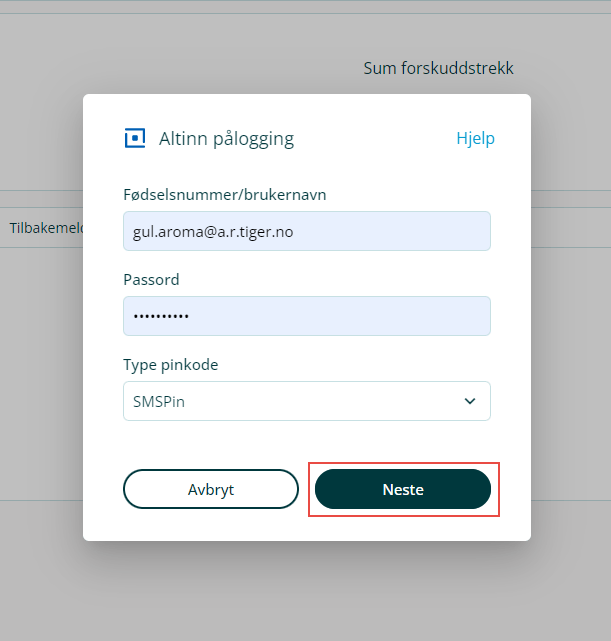Screen dimensions: 611x641
Task: Click the Sum forskuddstrekk column header
Action: (438, 68)
